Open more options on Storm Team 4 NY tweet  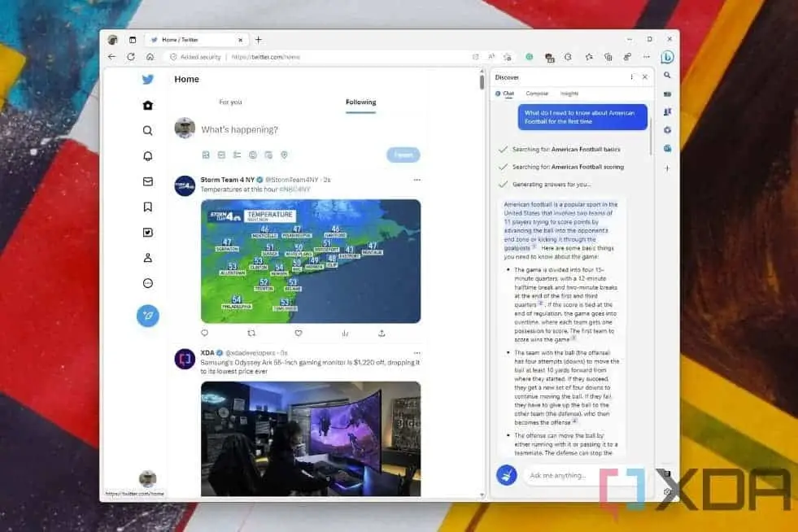416,180
